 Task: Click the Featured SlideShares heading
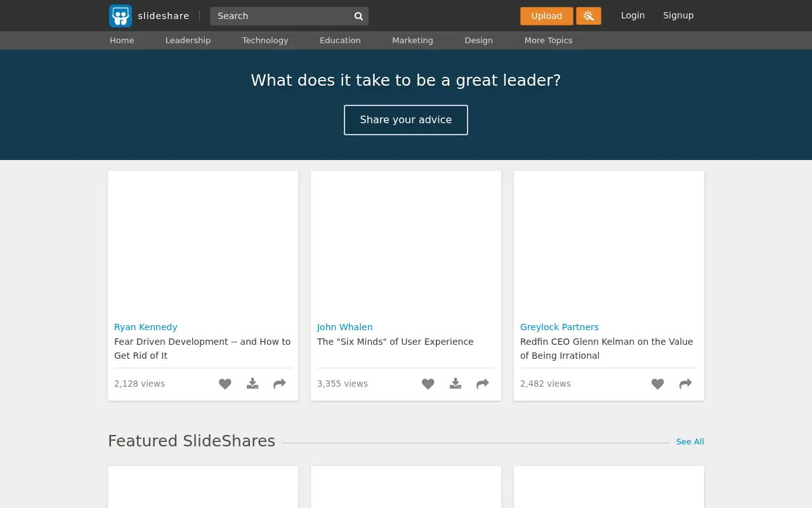pyautogui.click(x=192, y=441)
